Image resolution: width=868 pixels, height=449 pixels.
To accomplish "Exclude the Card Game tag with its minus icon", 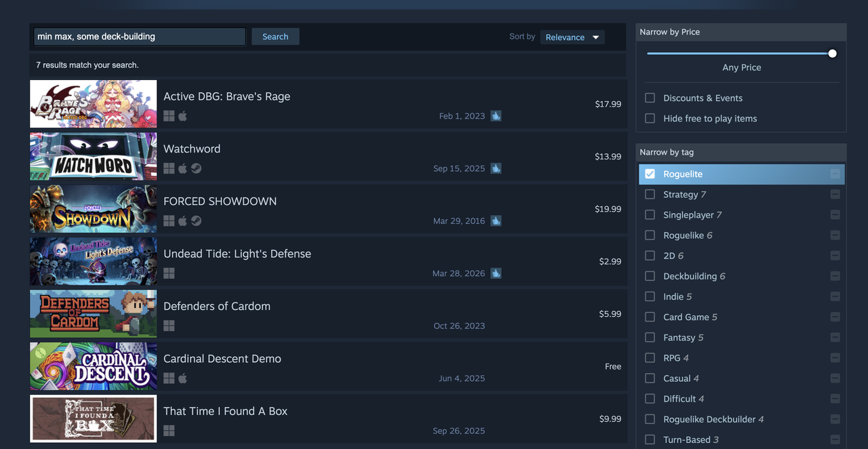I will click(x=835, y=317).
